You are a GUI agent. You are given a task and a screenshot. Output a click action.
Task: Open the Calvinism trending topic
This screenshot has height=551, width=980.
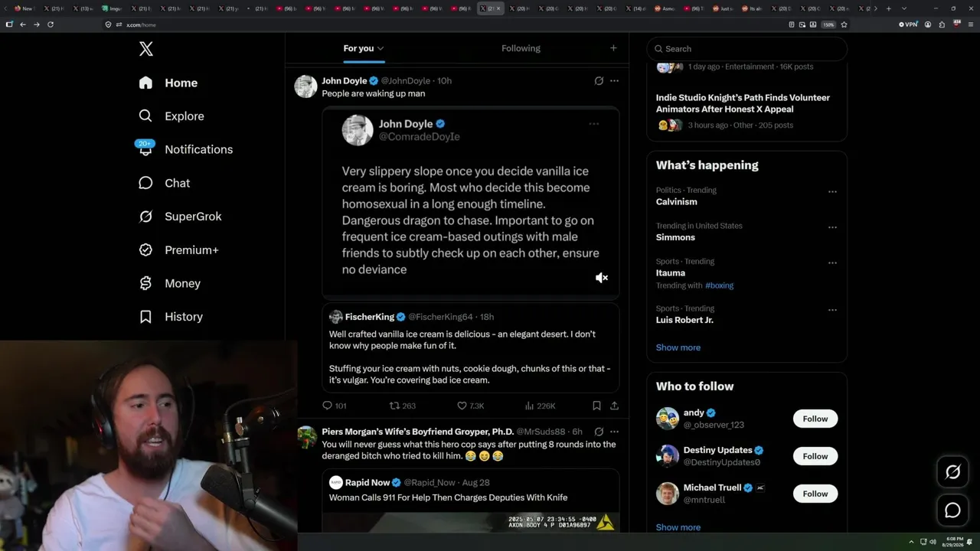[x=676, y=202]
